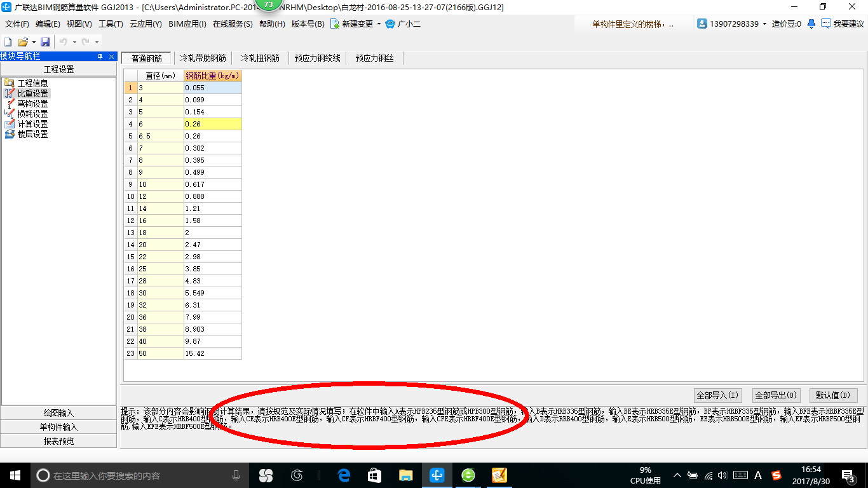Select row number 13 header
Screen dimensions: 868x488
coord(130,233)
